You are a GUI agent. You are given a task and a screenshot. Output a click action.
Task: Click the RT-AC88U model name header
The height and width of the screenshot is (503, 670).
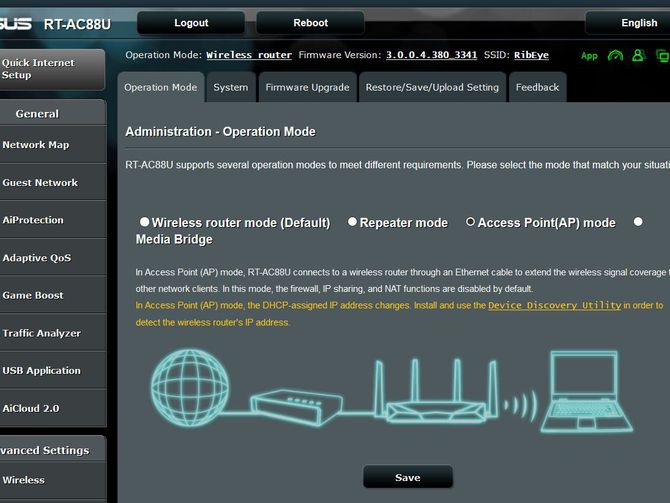tap(77, 24)
